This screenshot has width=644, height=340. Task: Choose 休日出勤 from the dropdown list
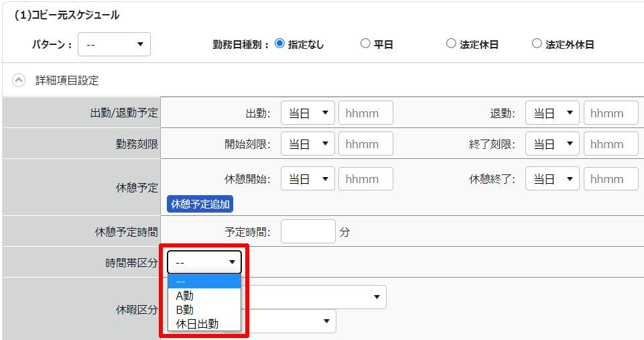pyautogui.click(x=204, y=324)
